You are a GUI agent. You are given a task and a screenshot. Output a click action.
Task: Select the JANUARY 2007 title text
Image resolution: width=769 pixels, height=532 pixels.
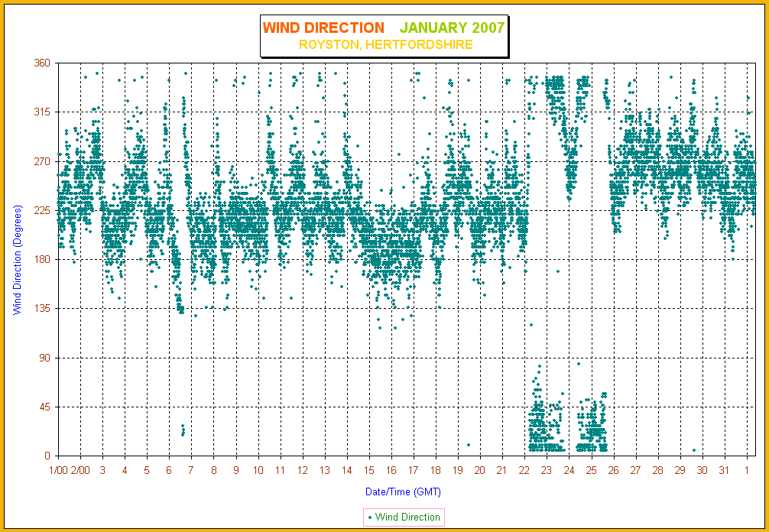(x=453, y=28)
